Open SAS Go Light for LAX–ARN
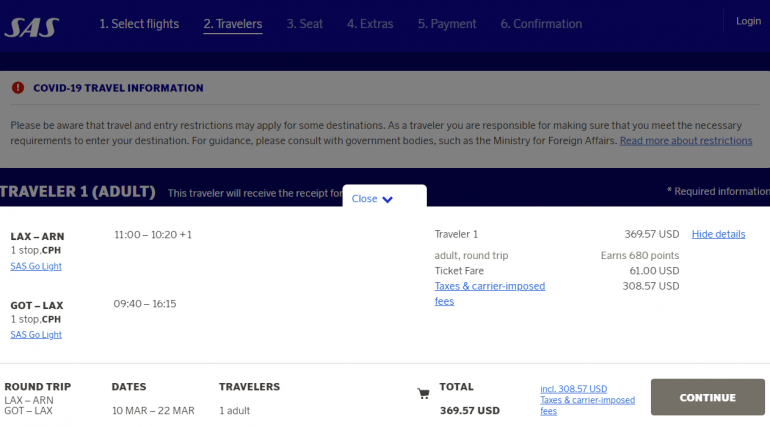Viewport: 770px width, 427px height. (36, 266)
